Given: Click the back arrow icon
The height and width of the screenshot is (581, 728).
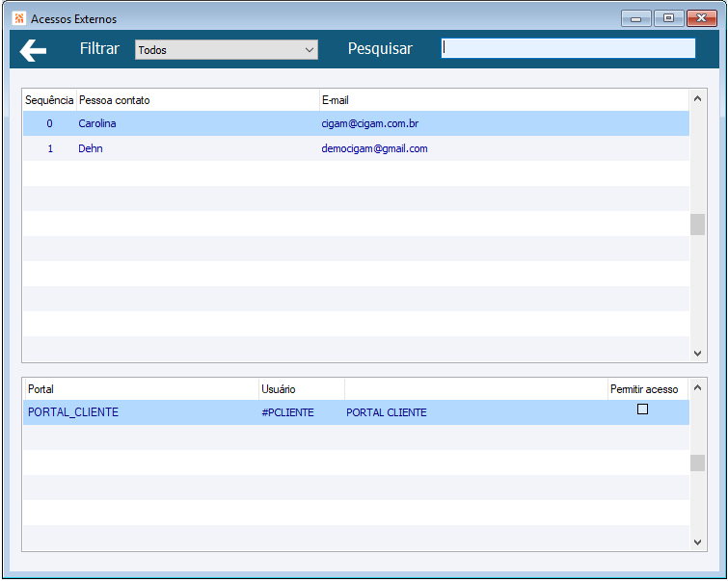Looking at the screenshot, I should pos(33,50).
